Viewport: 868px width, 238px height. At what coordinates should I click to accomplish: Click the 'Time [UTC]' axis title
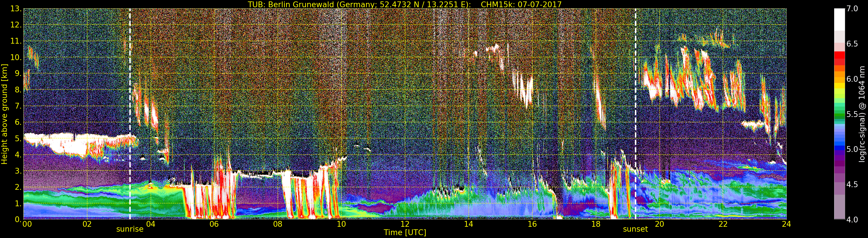(x=405, y=233)
